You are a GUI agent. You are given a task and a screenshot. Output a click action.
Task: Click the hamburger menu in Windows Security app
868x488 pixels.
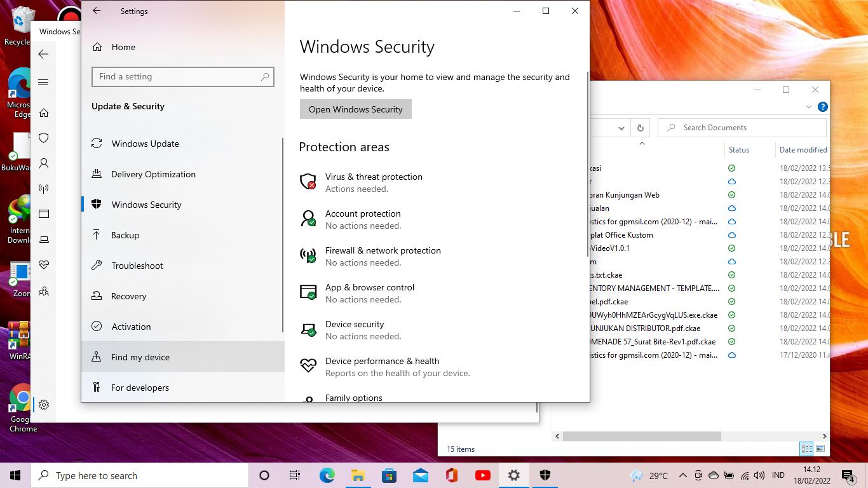44,82
